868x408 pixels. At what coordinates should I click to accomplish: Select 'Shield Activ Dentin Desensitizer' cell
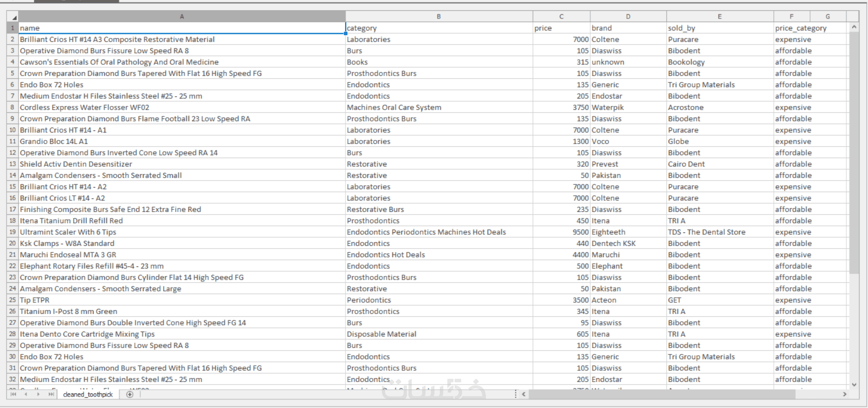coord(182,164)
